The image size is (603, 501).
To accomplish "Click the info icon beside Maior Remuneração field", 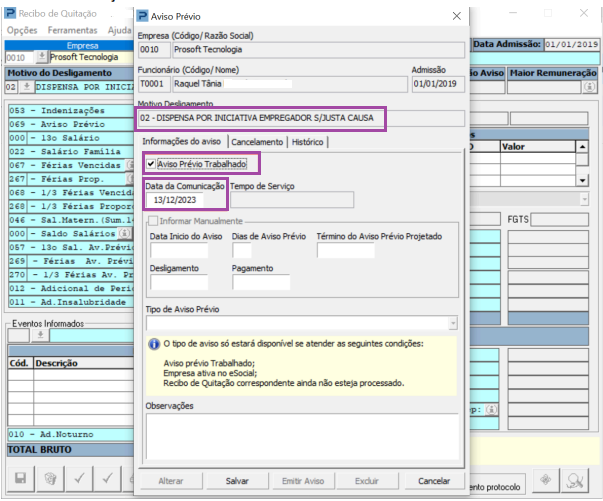I will [x=590, y=87].
